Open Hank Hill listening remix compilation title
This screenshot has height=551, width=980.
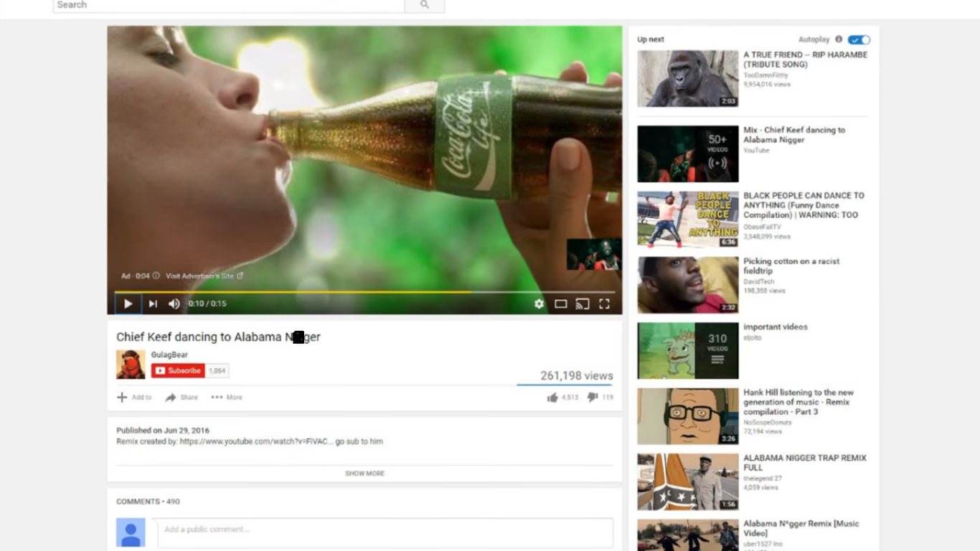tap(799, 402)
